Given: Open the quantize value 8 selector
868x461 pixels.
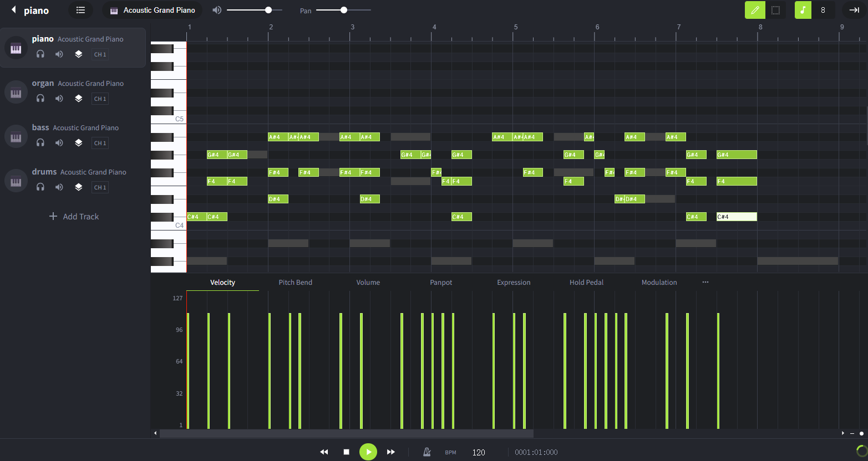Looking at the screenshot, I should click(823, 10).
